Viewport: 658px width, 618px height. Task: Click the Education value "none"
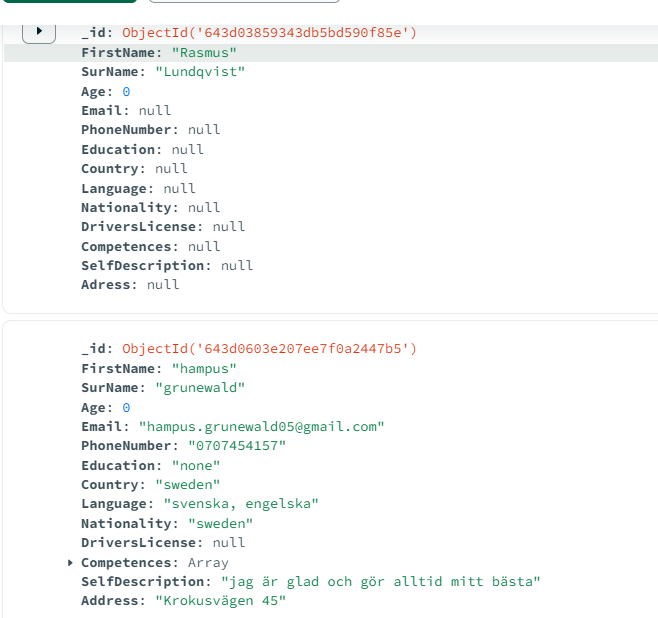tap(196, 466)
